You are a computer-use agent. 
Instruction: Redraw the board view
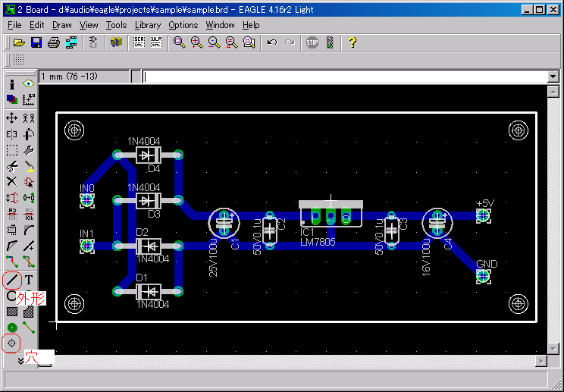pos(232,42)
